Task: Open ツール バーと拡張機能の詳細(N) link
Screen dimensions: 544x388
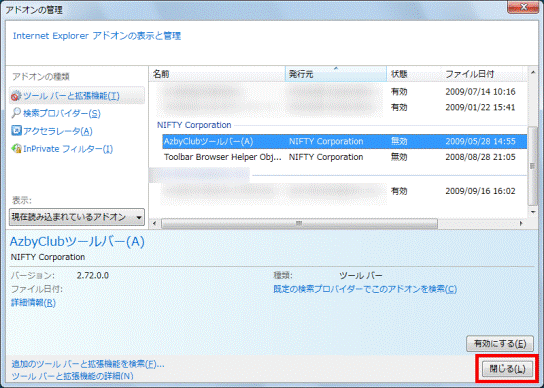Action: pyautogui.click(x=73, y=376)
